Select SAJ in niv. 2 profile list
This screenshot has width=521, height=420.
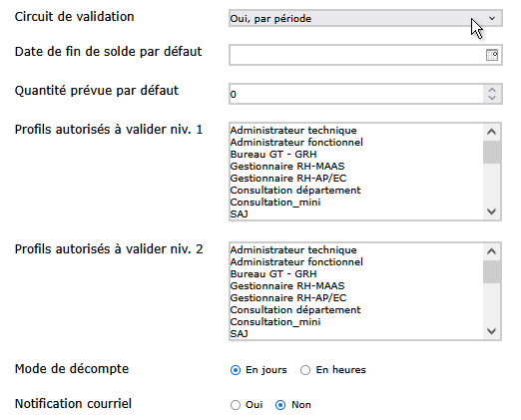(x=240, y=334)
